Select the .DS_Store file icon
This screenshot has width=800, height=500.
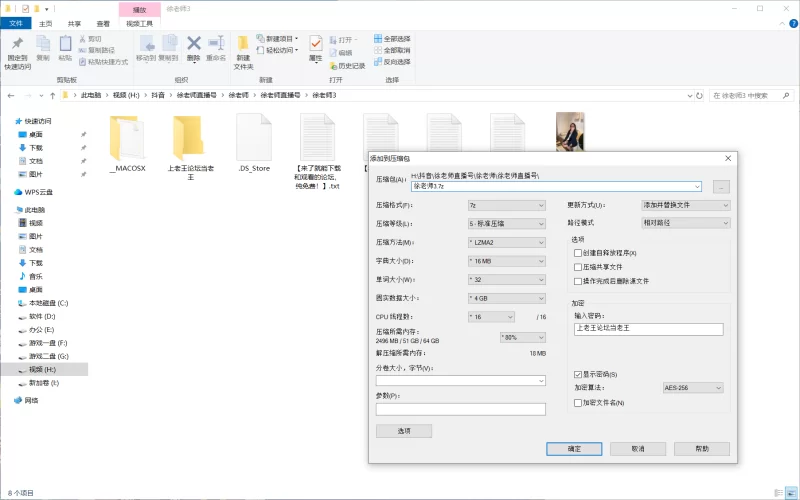(x=254, y=138)
